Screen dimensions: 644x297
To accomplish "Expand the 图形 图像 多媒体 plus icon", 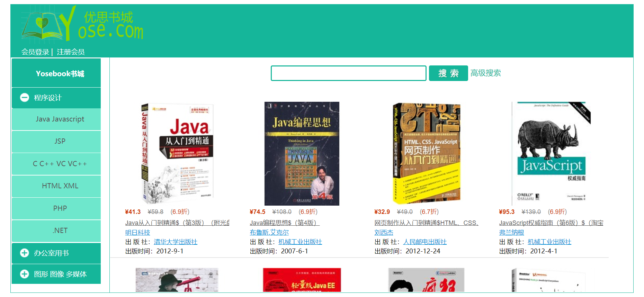I will [x=25, y=274].
